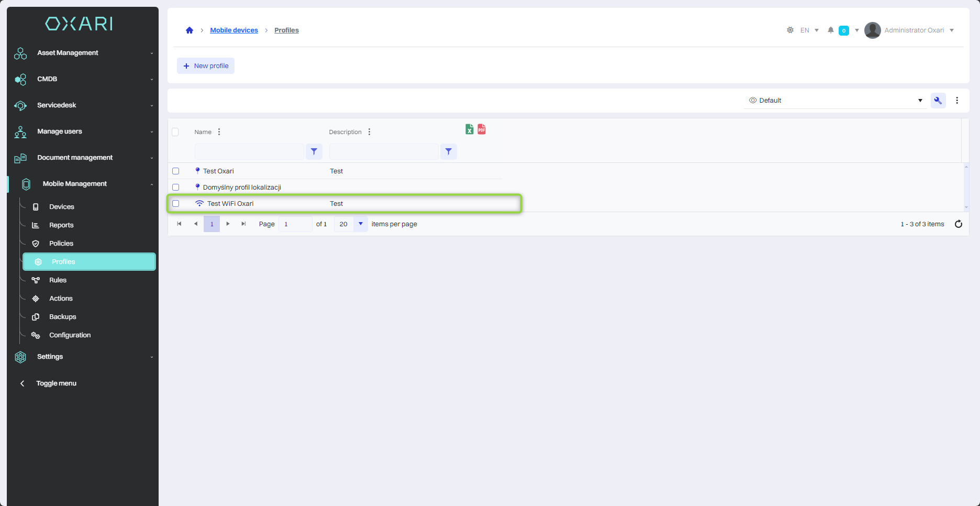
Task: Select the Test WiFi Oxari checkbox
Action: [x=176, y=204]
